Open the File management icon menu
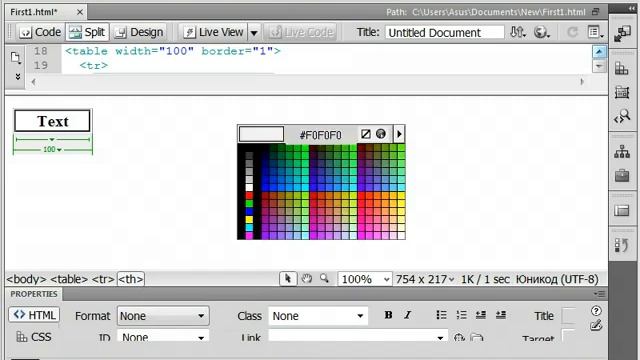Image resolution: width=640 pixels, height=360 pixels. (x=518, y=32)
